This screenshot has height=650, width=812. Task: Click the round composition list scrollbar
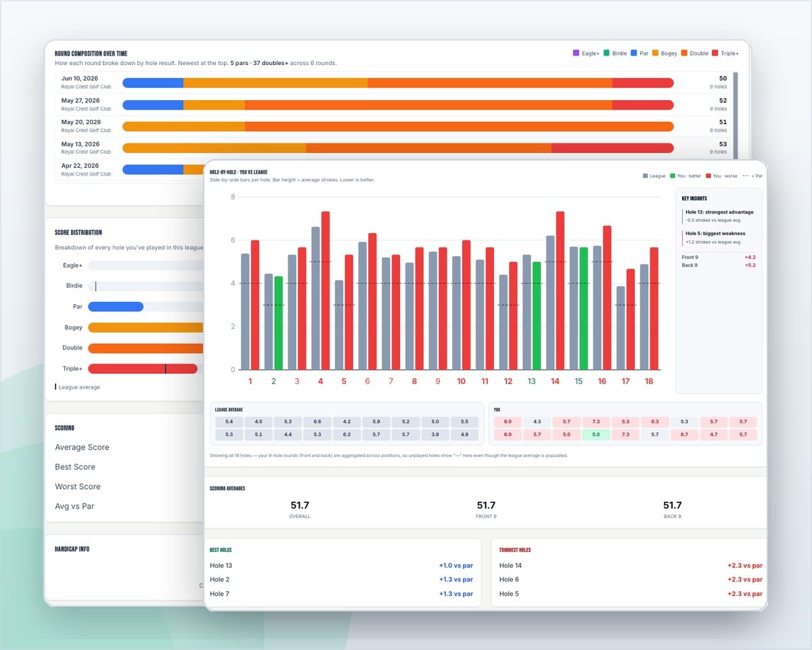(736, 115)
